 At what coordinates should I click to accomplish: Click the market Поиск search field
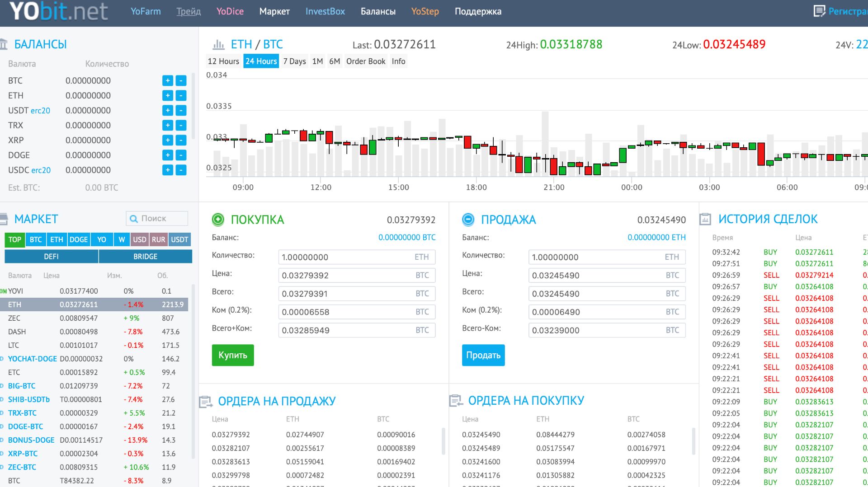157,219
